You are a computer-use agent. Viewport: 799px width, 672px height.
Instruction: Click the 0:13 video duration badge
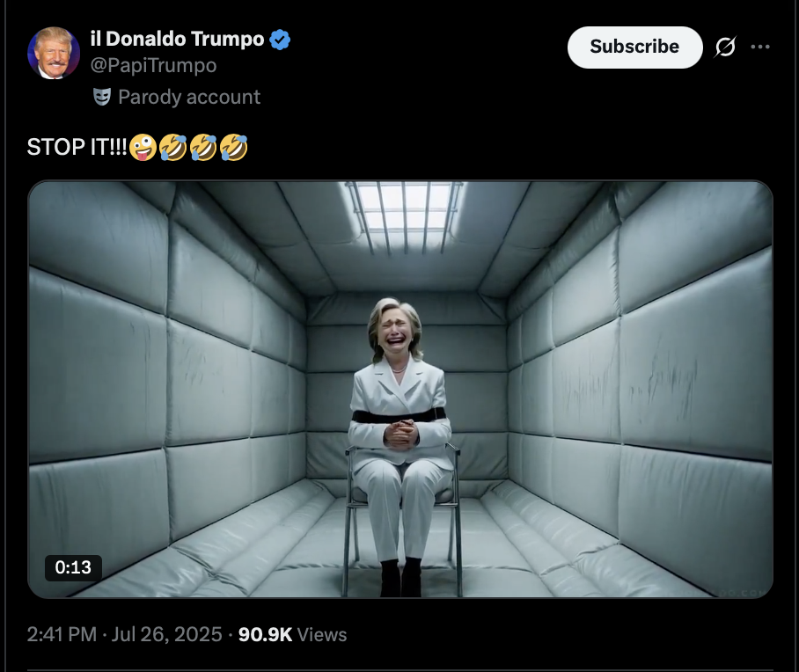(73, 567)
